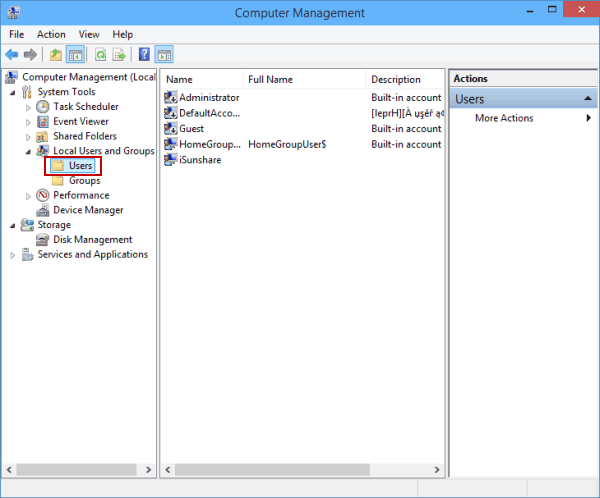Select Groups folder in the tree
The height and width of the screenshot is (498, 600).
click(84, 181)
